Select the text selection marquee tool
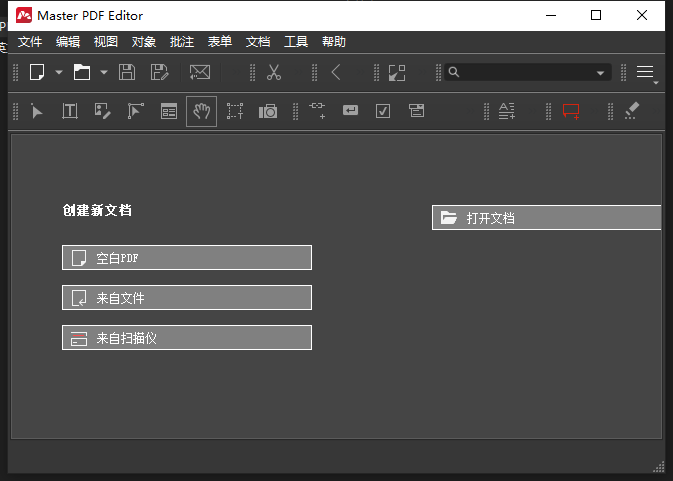Viewport: 673px width, 481px height. 235,111
